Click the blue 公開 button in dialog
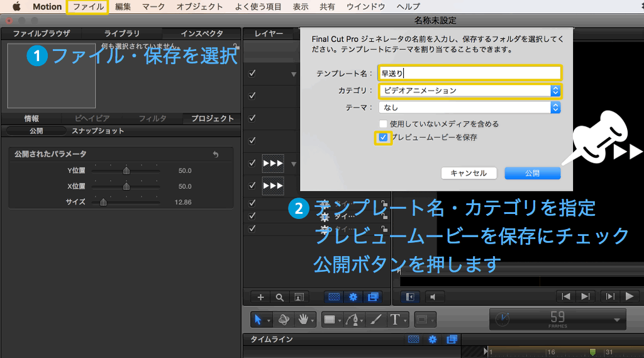Image resolution: width=644 pixels, height=358 pixels. coord(532,173)
